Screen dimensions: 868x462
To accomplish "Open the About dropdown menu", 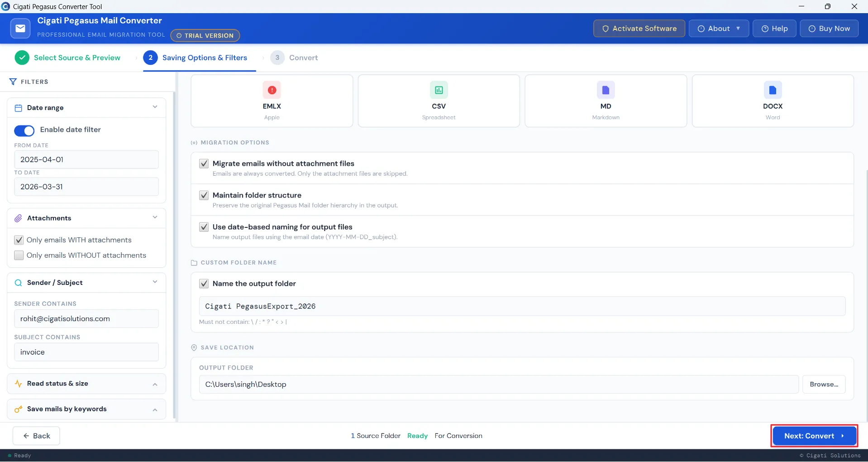I will [x=719, y=29].
